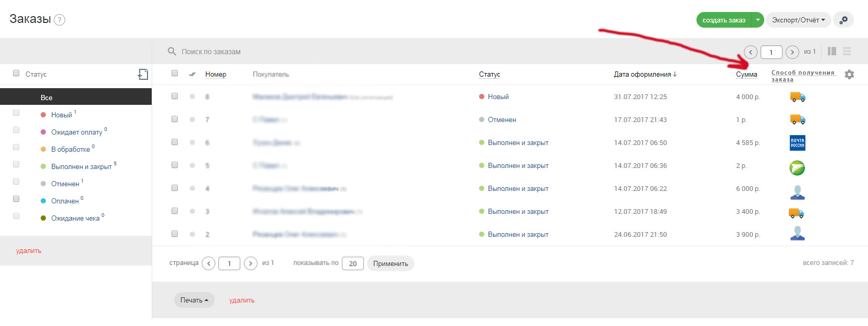Click the search magnifier icon

click(172, 52)
